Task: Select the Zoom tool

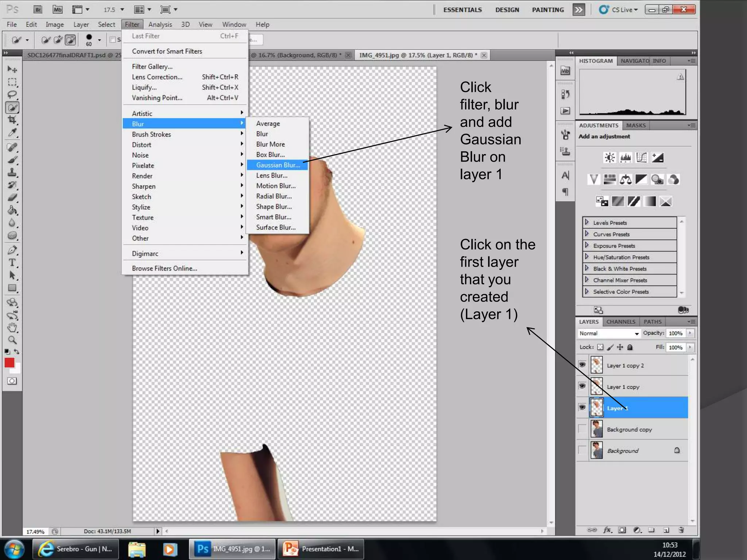Action: [x=12, y=340]
